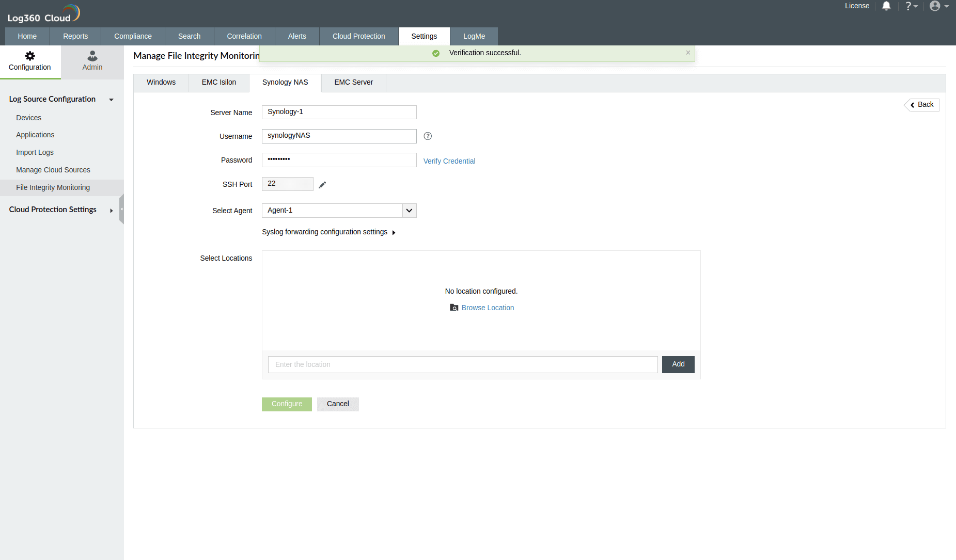Click the green success check icon
Image resolution: width=956 pixels, height=560 pixels.
[436, 53]
